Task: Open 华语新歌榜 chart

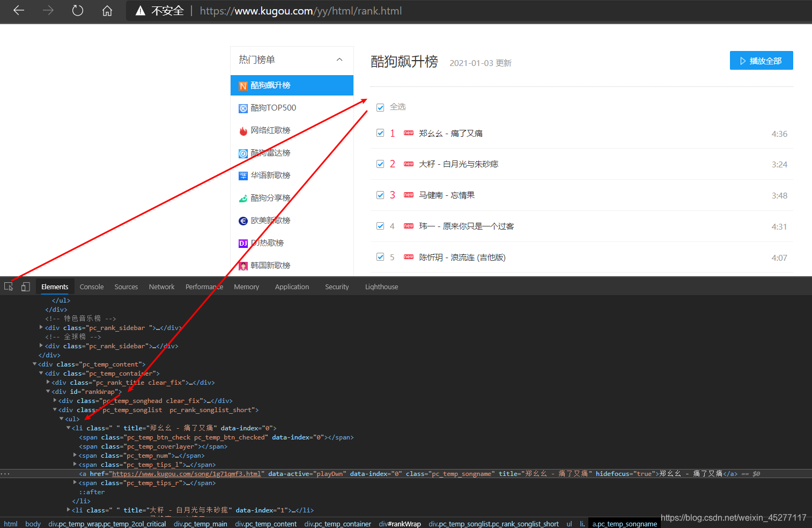Action: click(x=270, y=175)
